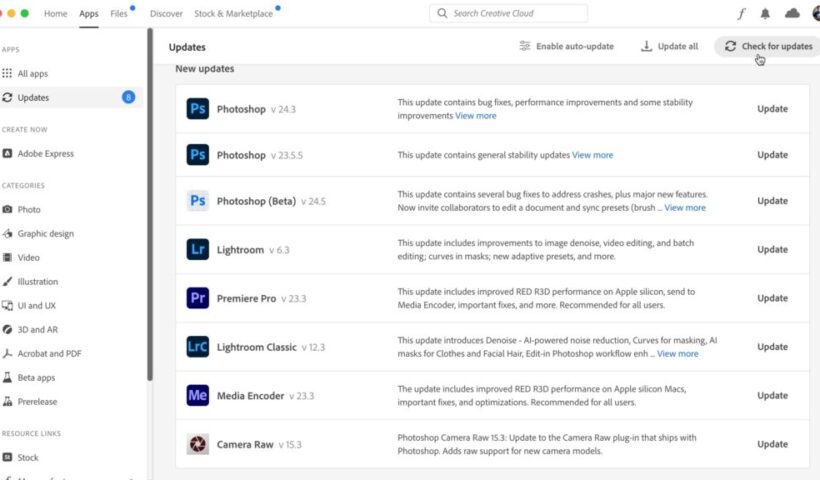The height and width of the screenshot is (480, 820).
Task: Open the fonts f icon
Action: point(741,14)
